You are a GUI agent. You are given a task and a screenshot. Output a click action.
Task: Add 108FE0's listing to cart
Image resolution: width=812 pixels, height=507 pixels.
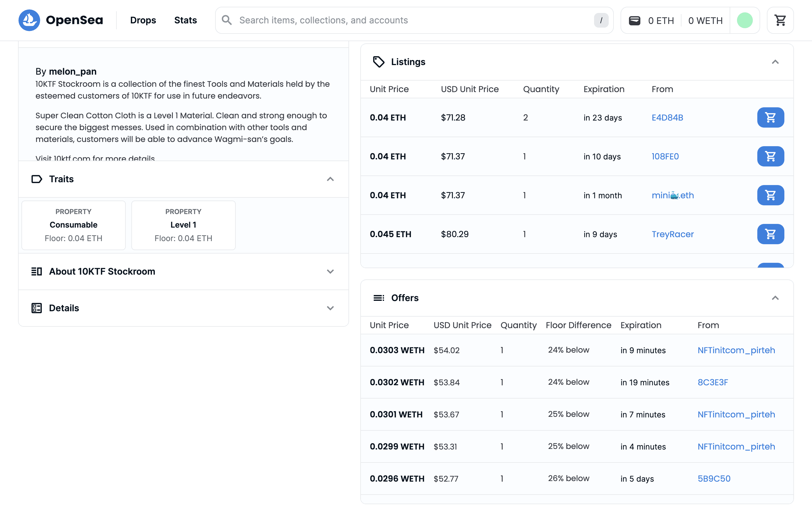(x=770, y=156)
